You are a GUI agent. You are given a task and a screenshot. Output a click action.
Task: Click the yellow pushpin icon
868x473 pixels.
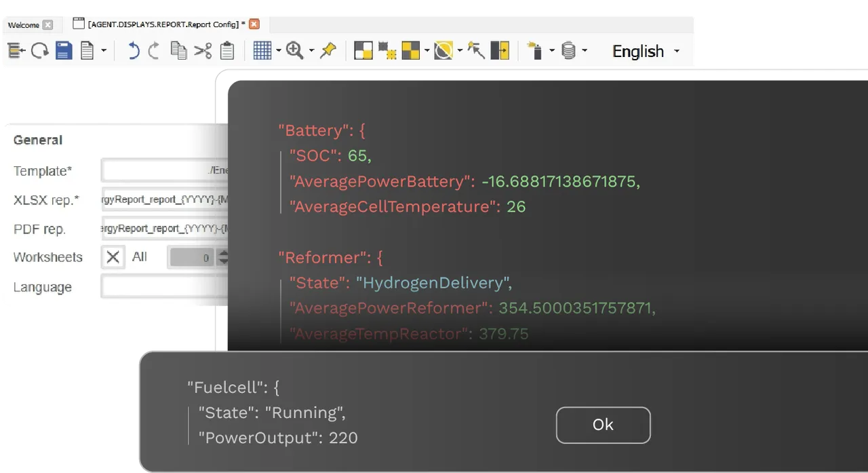point(328,51)
